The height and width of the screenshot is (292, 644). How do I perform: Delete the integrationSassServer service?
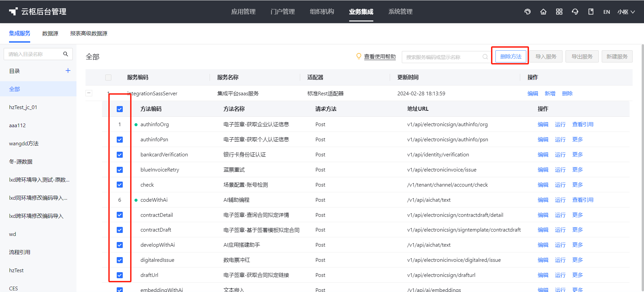pos(568,94)
